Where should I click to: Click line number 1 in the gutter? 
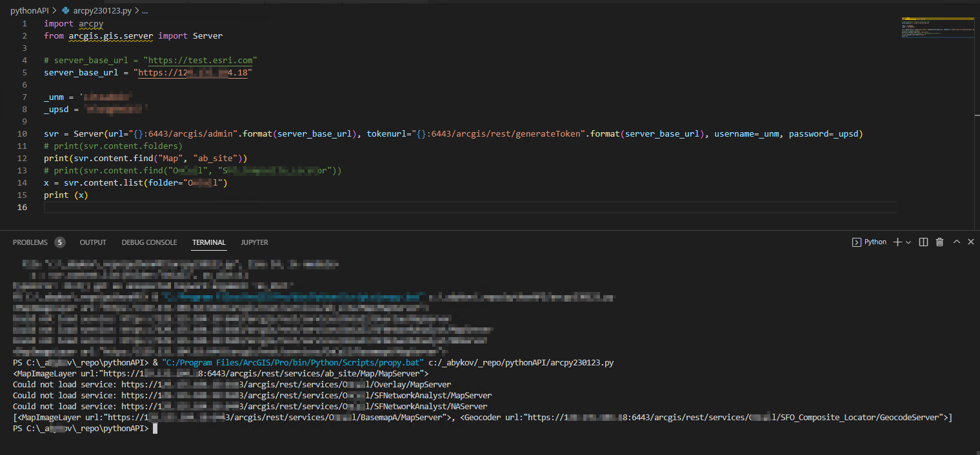coord(25,24)
